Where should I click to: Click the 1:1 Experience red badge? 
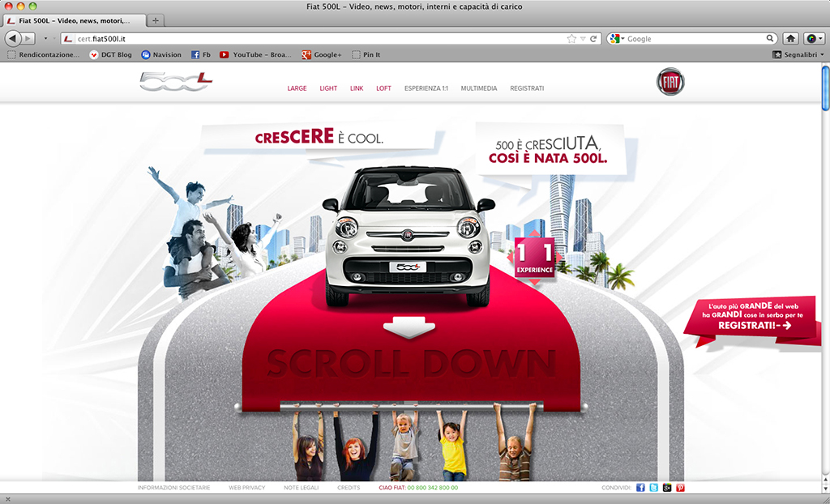534,259
